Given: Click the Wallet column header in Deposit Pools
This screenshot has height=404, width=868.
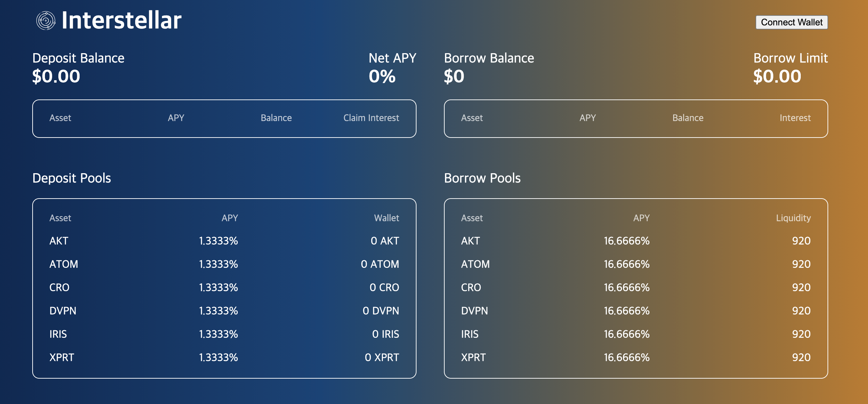Looking at the screenshot, I should [386, 218].
